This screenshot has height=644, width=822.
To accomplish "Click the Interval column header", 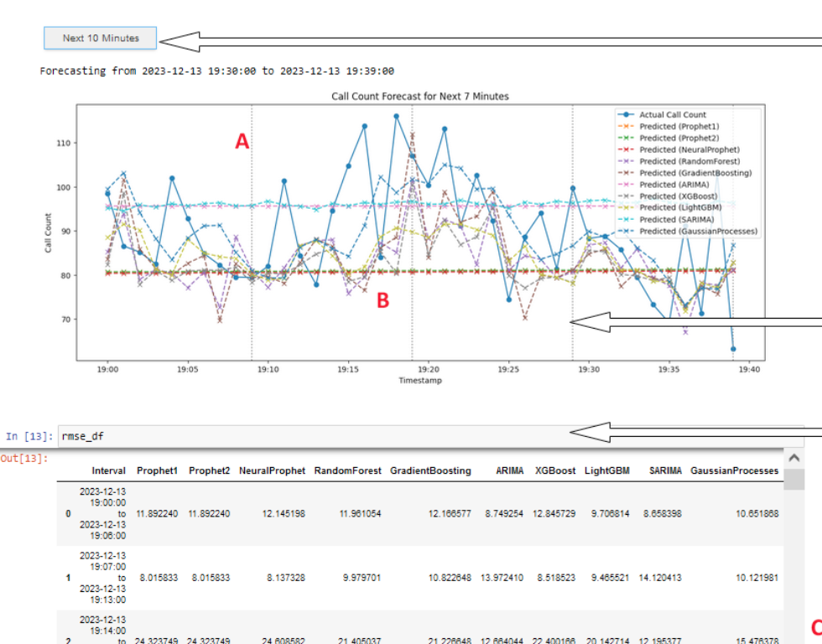I will tap(109, 471).
